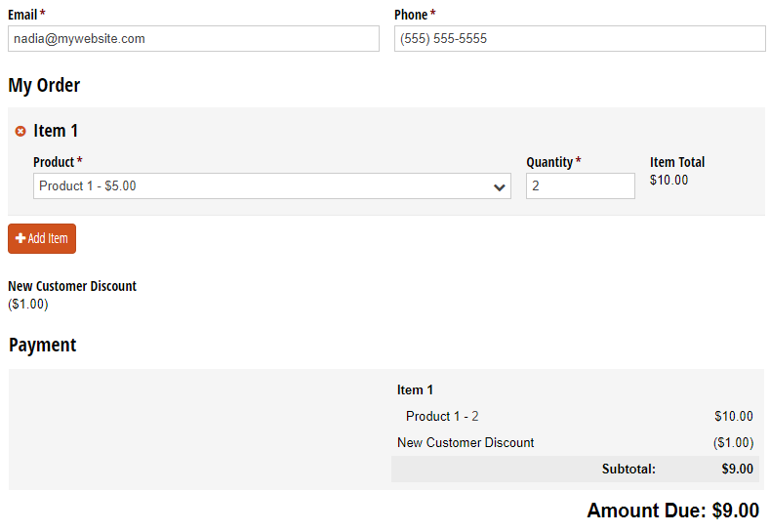Click the Item Total $10.00 value

pos(669,181)
